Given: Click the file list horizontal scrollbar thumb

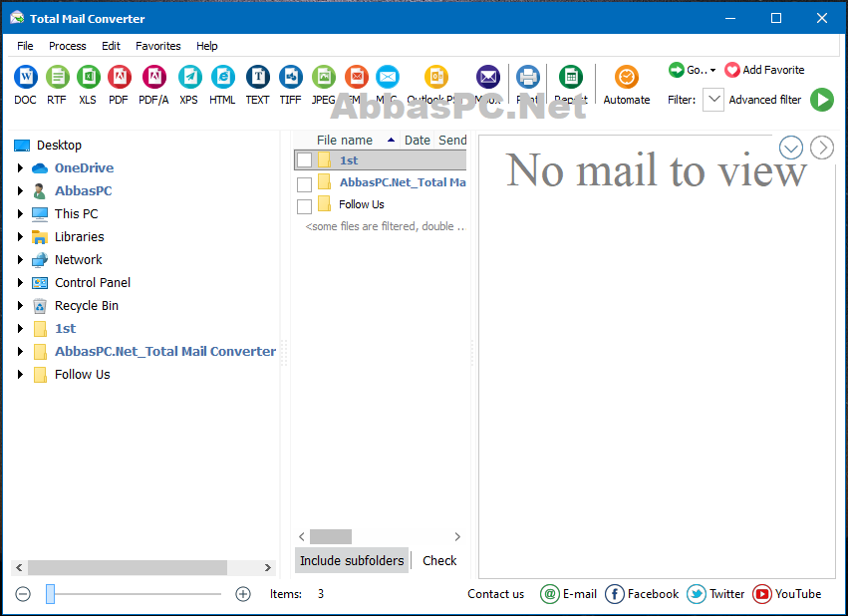Looking at the screenshot, I should (x=331, y=536).
